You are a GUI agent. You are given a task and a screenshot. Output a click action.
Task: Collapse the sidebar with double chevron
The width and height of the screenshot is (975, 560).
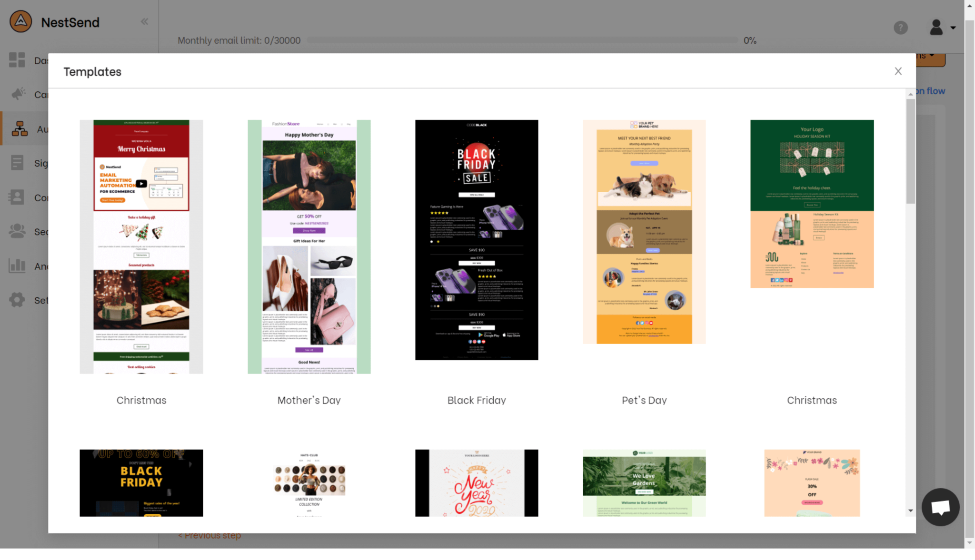pos(144,21)
